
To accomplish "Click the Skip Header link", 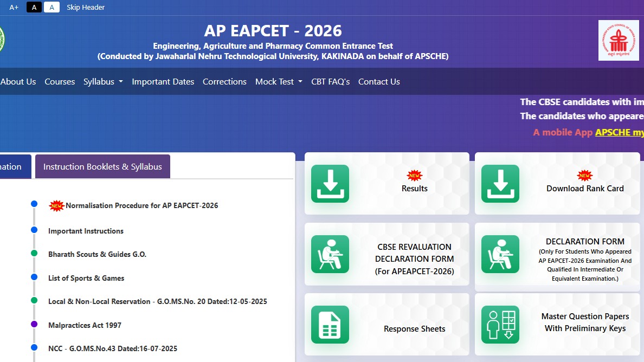I will 86,8.
